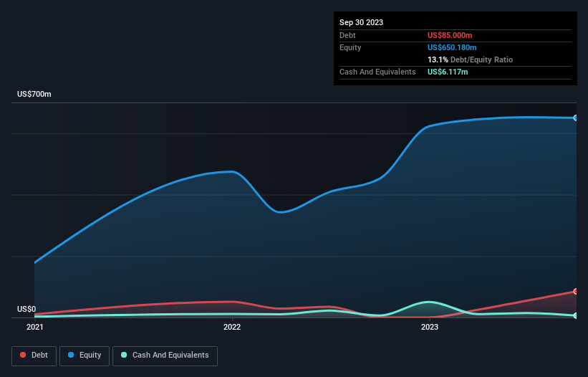The width and height of the screenshot is (588, 377).
Task: Click the Sep 30 2023 tooltip date
Action: (361, 22)
